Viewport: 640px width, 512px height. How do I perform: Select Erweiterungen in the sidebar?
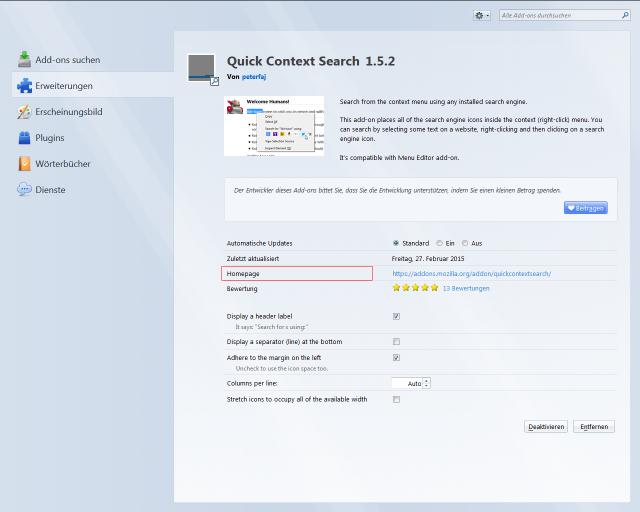tap(93, 86)
